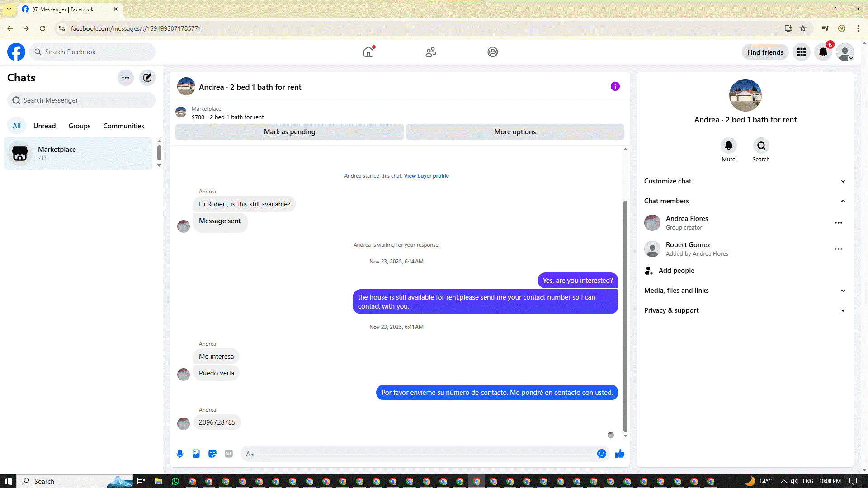Open the emoji picker

coord(602,454)
